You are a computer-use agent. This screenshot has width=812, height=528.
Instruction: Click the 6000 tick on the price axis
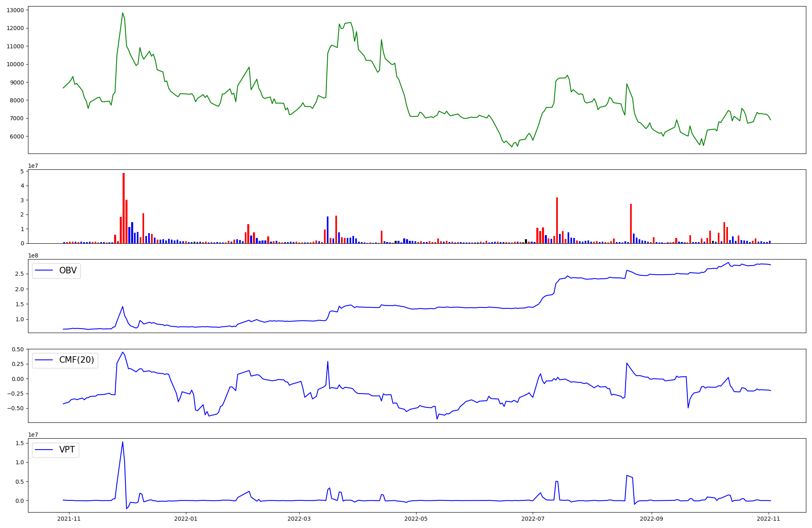pyautogui.click(x=17, y=136)
